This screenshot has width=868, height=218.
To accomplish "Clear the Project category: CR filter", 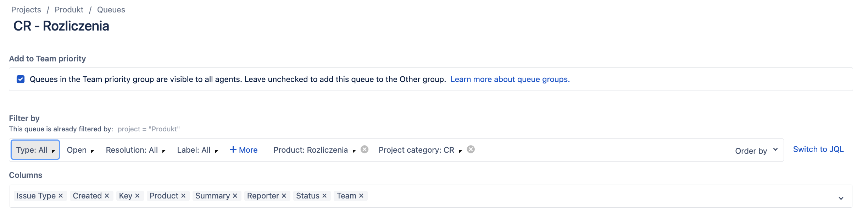I will [471, 149].
